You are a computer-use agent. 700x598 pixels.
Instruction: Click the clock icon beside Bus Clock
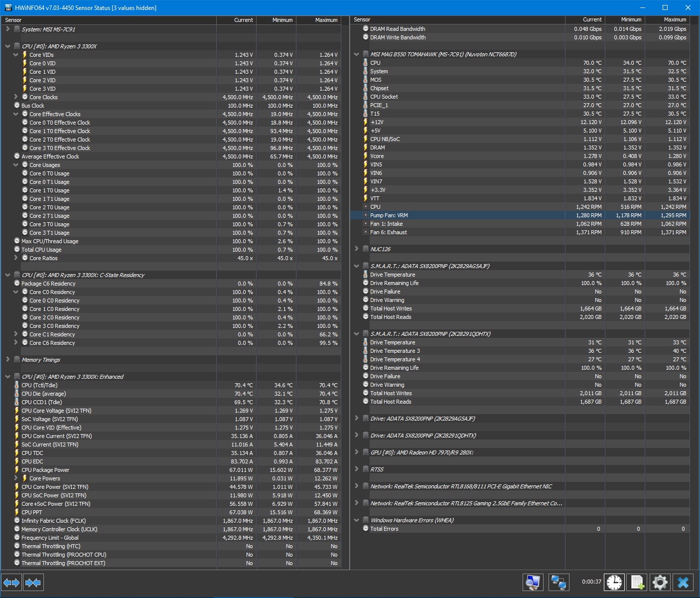[17, 106]
